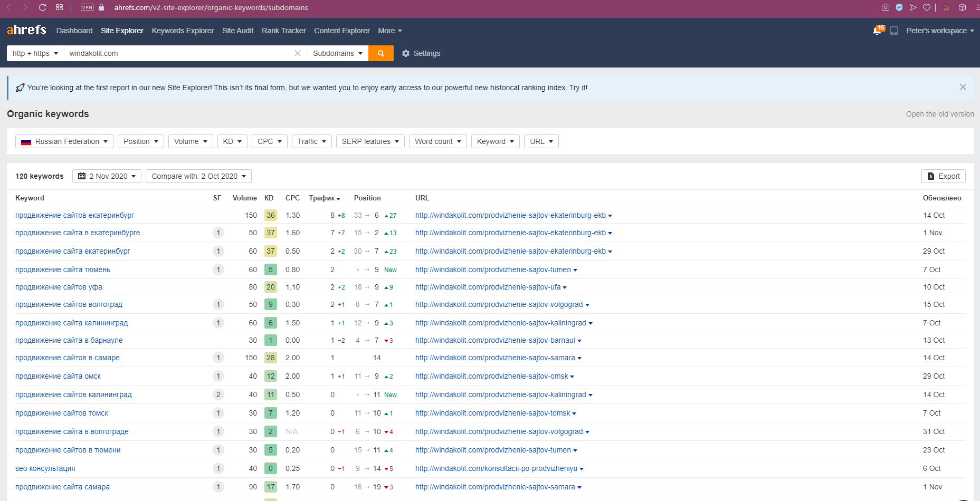The width and height of the screenshot is (980, 501).
Task: Open the browser tab grid icon
Action: pos(59,7)
